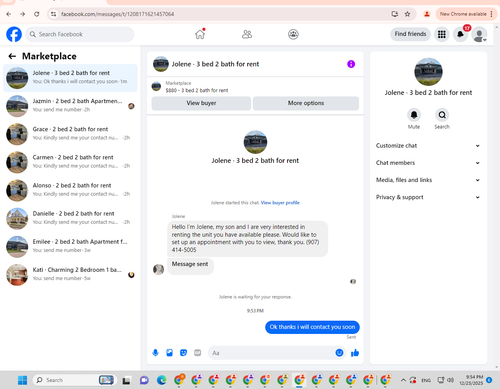This screenshot has width=500, height=389.
Task: Open the Jolene 3 bed 2 bath conversation
Action: click(x=70, y=78)
